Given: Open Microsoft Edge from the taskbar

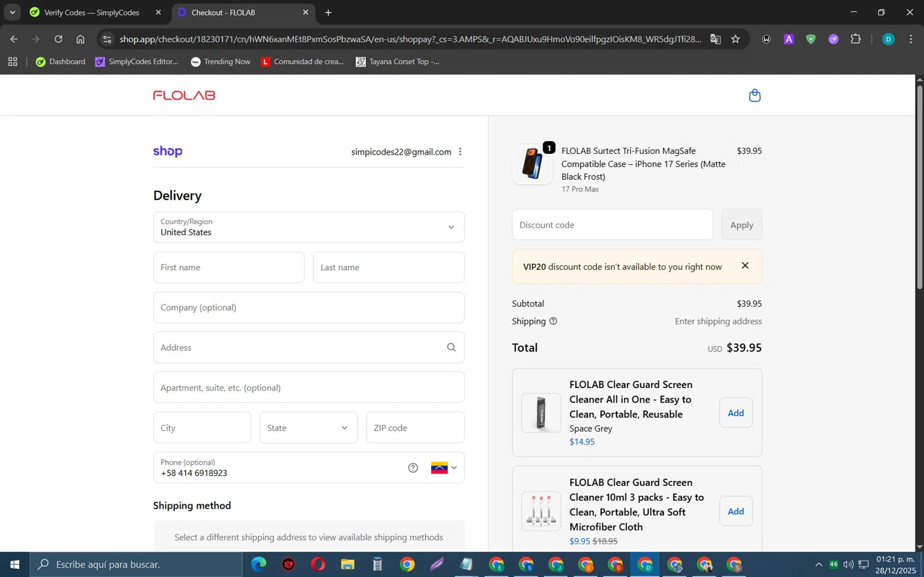Looking at the screenshot, I should coord(259,564).
